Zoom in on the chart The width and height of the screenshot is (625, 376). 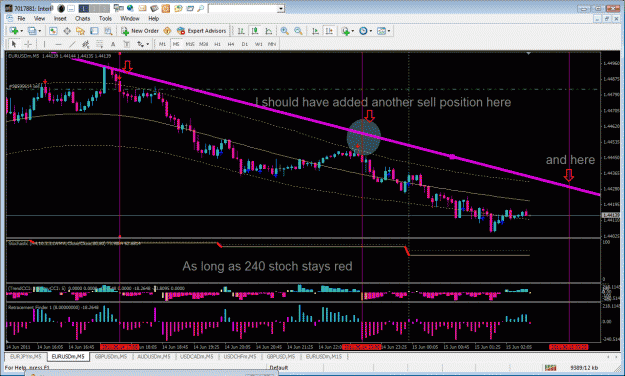(x=285, y=31)
